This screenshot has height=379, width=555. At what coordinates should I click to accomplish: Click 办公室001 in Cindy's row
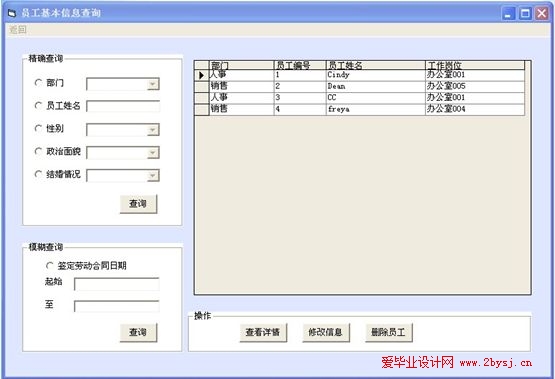(x=475, y=75)
